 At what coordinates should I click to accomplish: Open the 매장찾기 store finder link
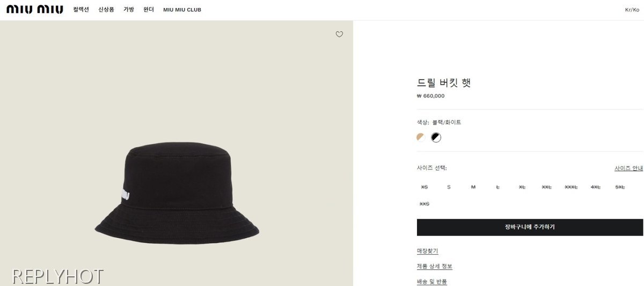point(428,251)
